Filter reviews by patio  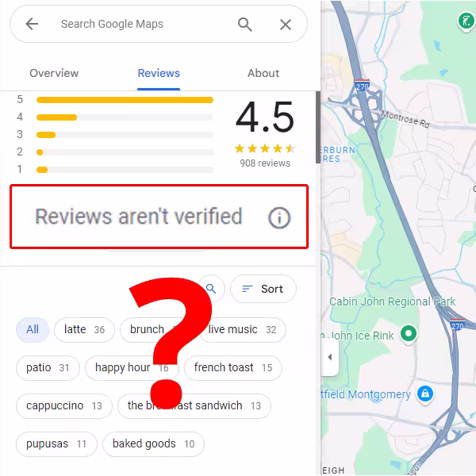pos(48,368)
